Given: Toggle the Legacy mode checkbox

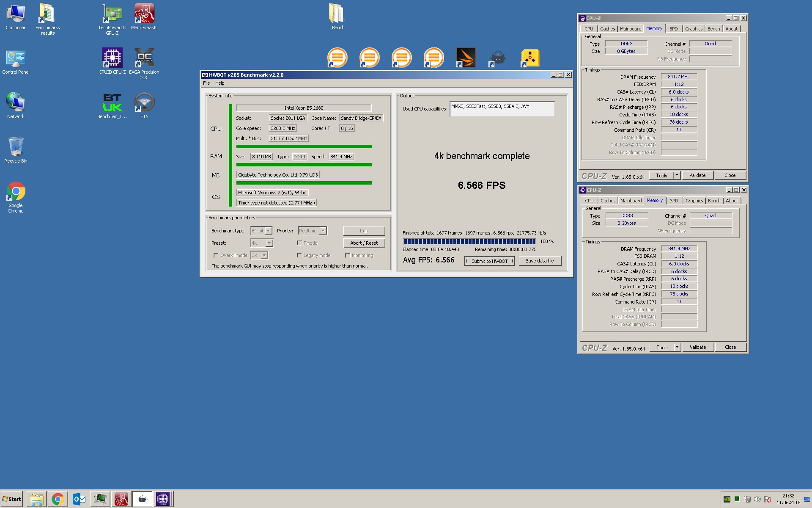Looking at the screenshot, I should [x=299, y=255].
